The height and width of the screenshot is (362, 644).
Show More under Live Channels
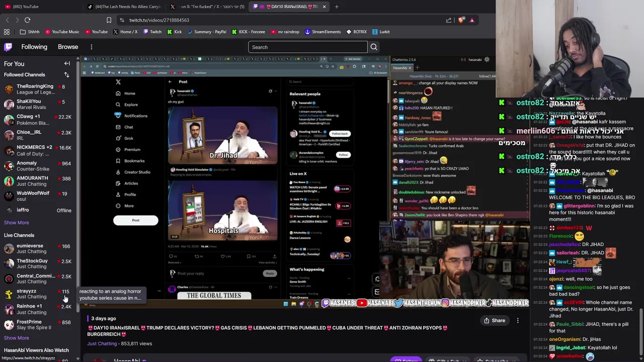point(17,338)
